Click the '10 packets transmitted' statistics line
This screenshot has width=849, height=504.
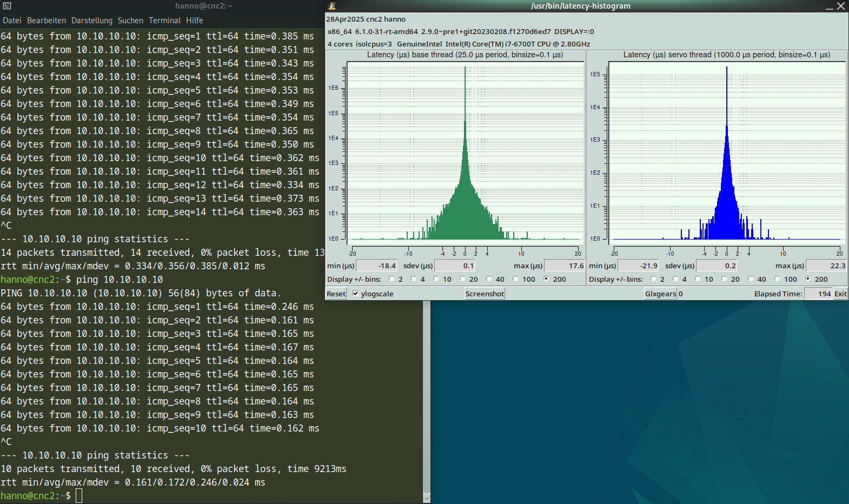click(174, 469)
